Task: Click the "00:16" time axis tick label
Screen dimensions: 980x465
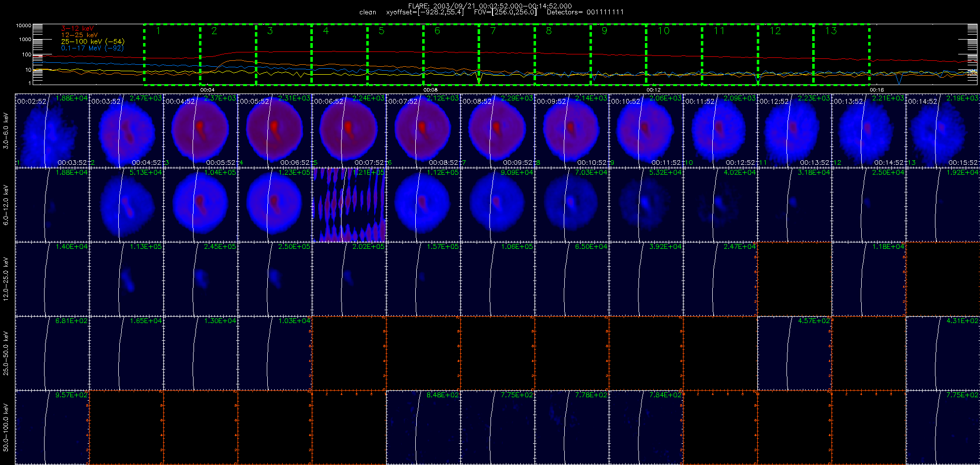Action: click(877, 90)
